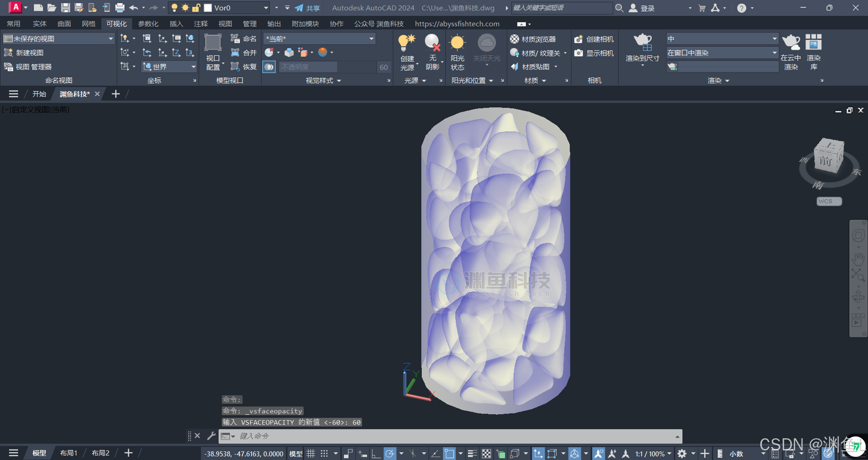The width and height of the screenshot is (868, 460).
Task: Click the new drawing tab plus button
Action: click(x=115, y=94)
